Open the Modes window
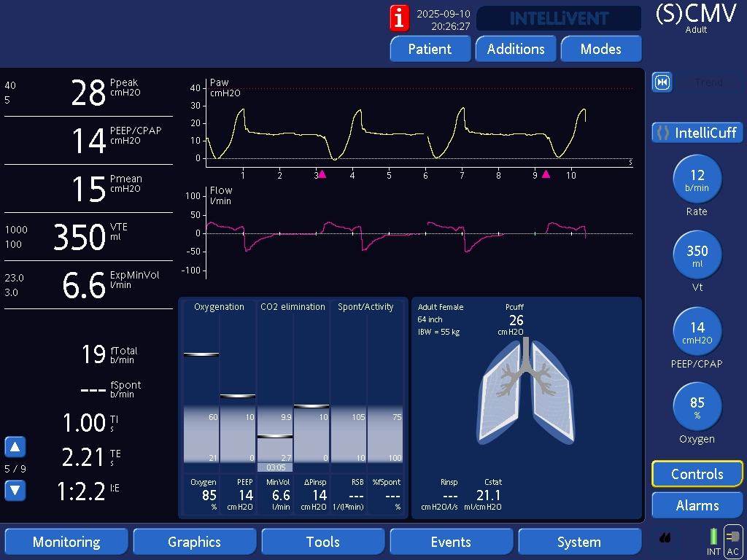This screenshot has width=747, height=560. (600, 49)
